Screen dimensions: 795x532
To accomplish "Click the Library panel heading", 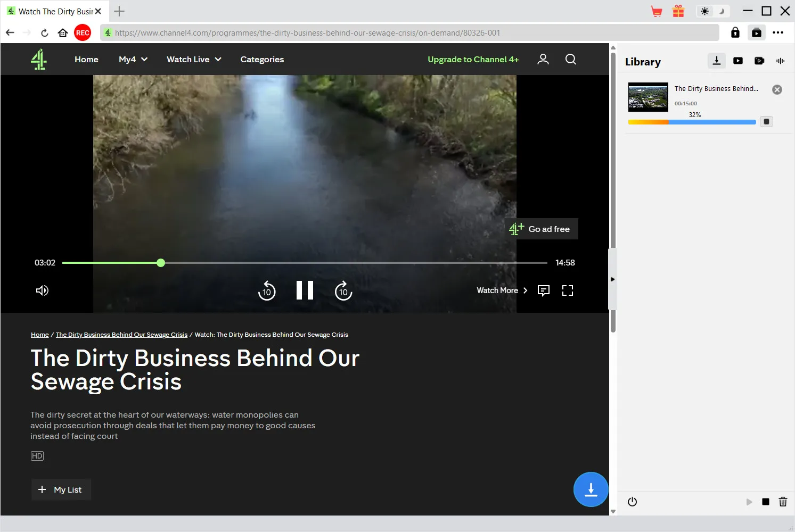I will coord(643,62).
